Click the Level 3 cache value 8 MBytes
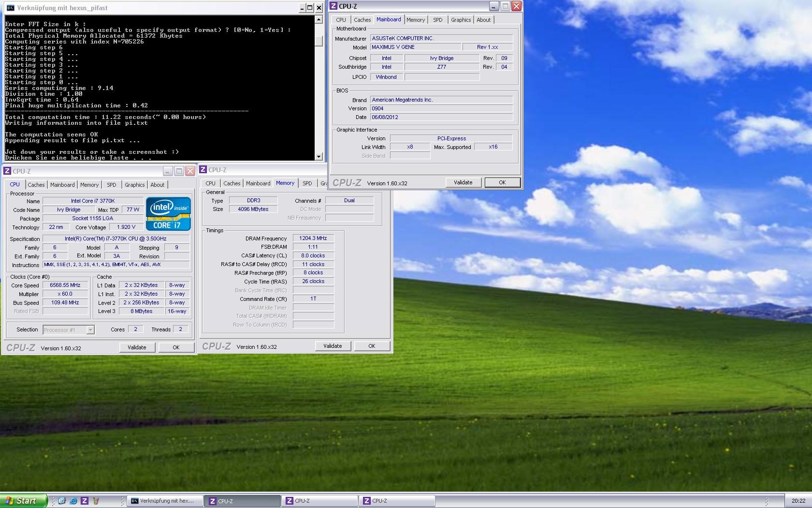 point(141,312)
